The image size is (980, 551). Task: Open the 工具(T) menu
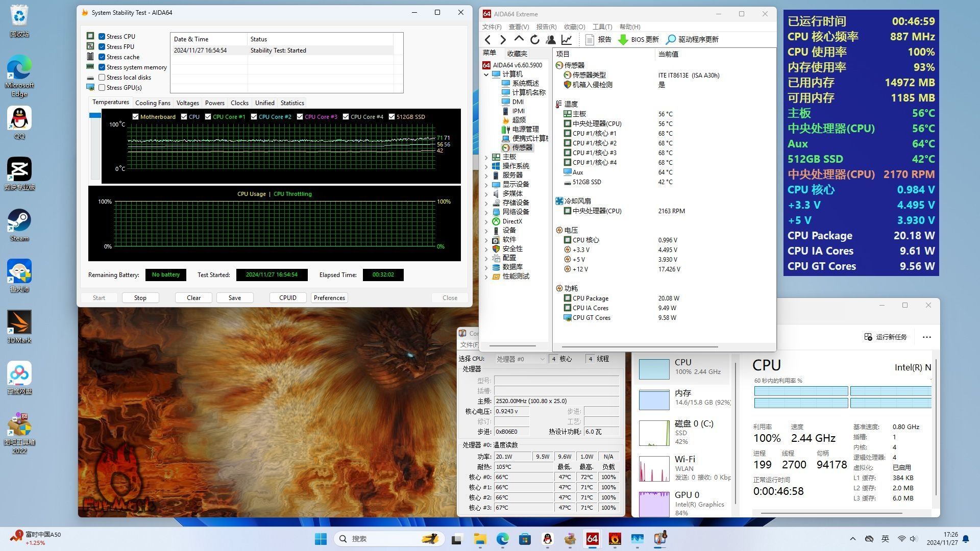tap(602, 27)
